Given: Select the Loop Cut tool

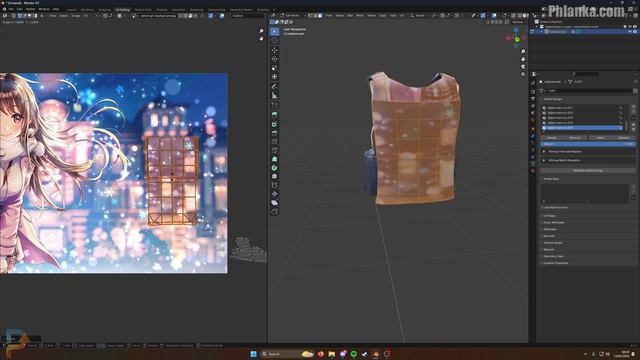Looking at the screenshot, I should [274, 142].
